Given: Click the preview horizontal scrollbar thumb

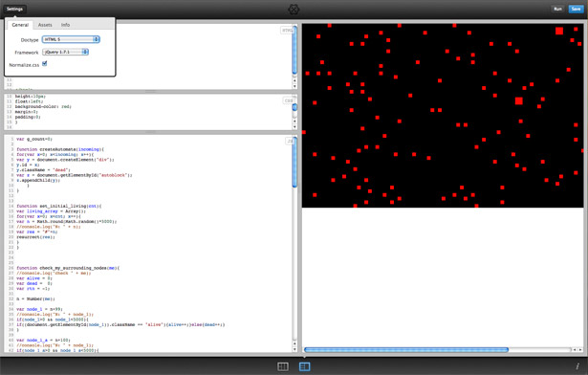Looking at the screenshot, I should point(406,349).
